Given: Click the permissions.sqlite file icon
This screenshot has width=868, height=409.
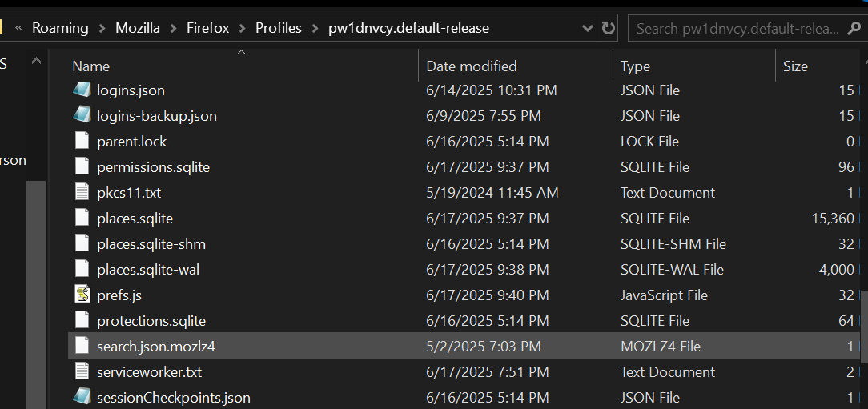Looking at the screenshot, I should (82, 166).
